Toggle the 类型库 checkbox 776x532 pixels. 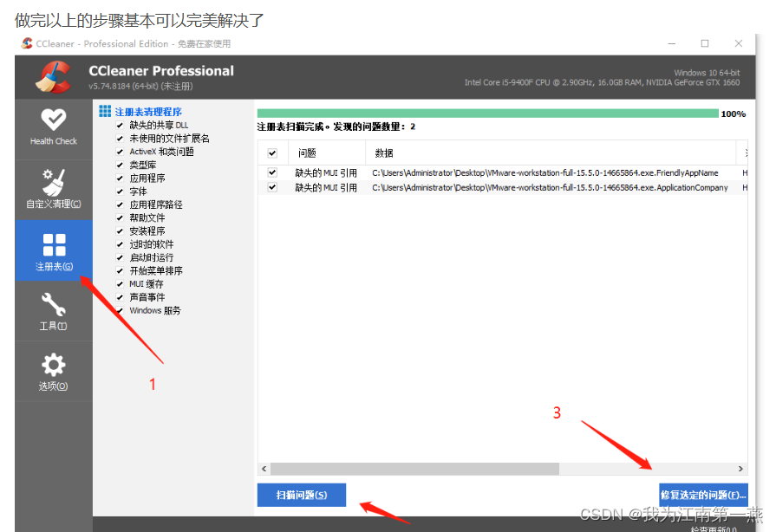tap(120, 165)
